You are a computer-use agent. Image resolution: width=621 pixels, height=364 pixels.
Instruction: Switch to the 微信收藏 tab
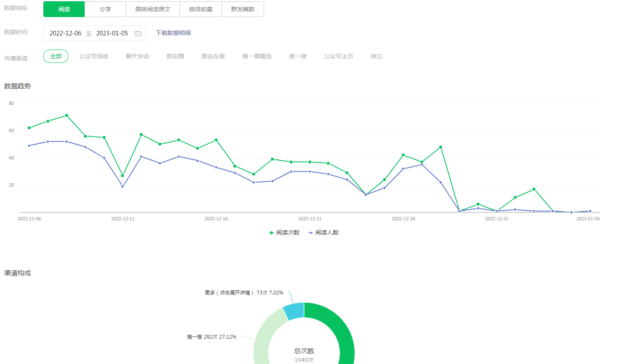coord(201,9)
